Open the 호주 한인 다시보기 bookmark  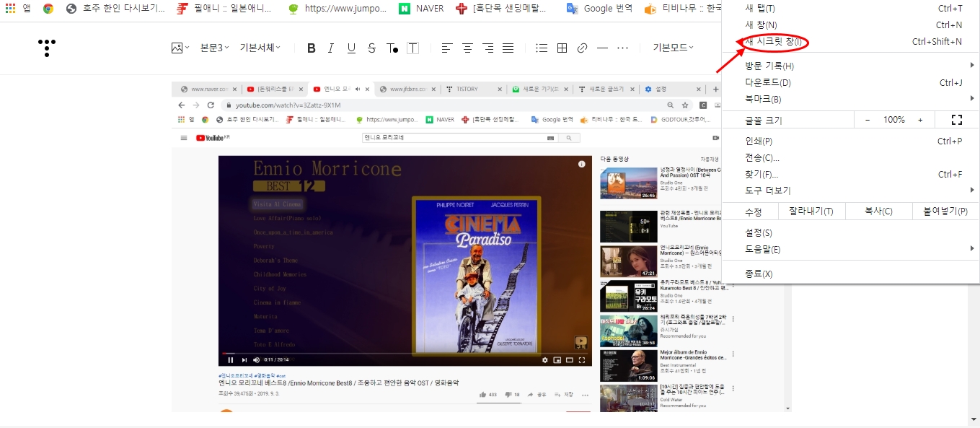coord(115,9)
